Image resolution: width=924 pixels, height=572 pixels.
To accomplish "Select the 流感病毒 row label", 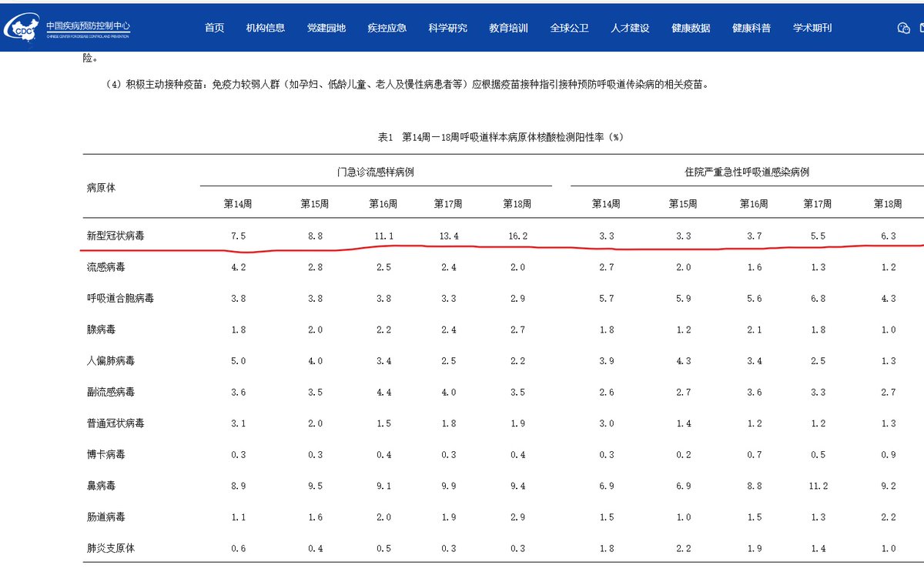I will 106,267.
